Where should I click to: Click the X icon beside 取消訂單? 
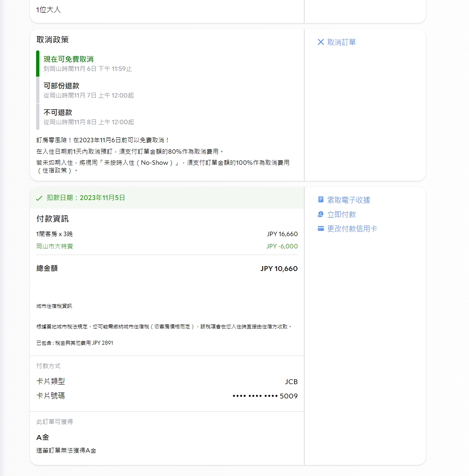[x=321, y=42]
